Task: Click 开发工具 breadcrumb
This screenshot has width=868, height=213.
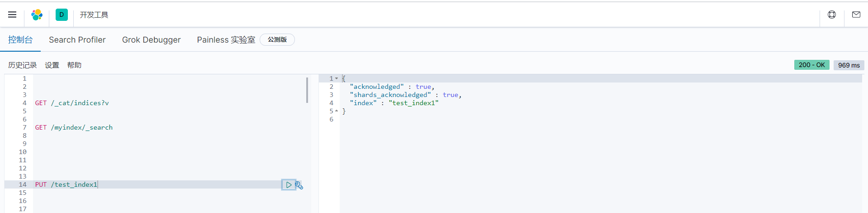Action: tap(94, 15)
